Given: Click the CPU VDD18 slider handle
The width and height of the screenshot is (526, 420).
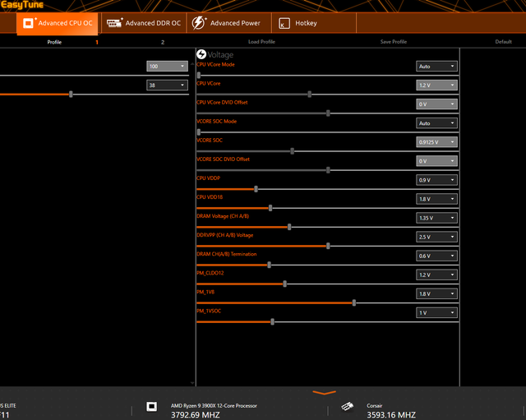Looking at the screenshot, I should click(x=270, y=208).
